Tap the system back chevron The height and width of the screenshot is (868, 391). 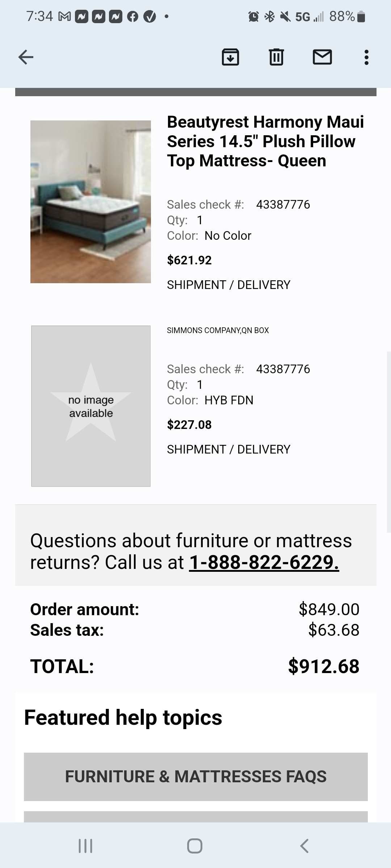coord(304,846)
